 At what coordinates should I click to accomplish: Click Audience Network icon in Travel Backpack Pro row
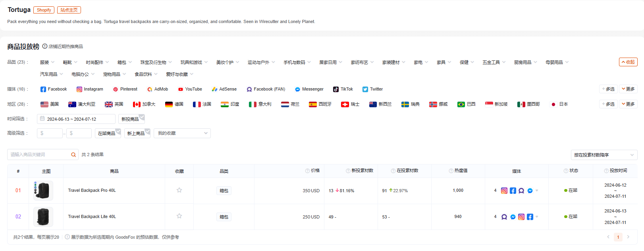pos(521,191)
